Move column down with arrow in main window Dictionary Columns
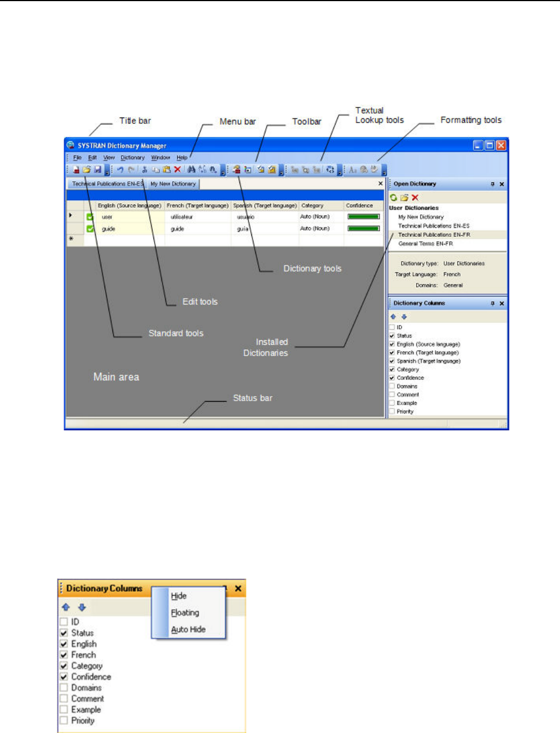560x733 pixels. pos(404,317)
